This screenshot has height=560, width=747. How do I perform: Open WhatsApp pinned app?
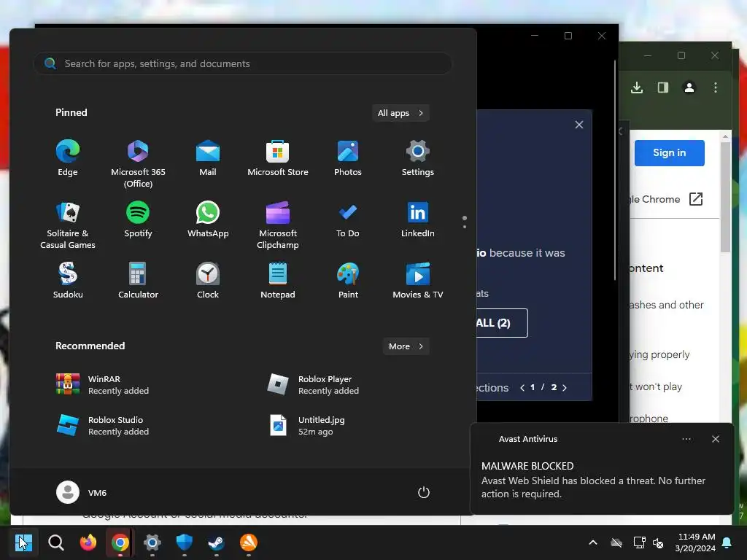click(208, 219)
